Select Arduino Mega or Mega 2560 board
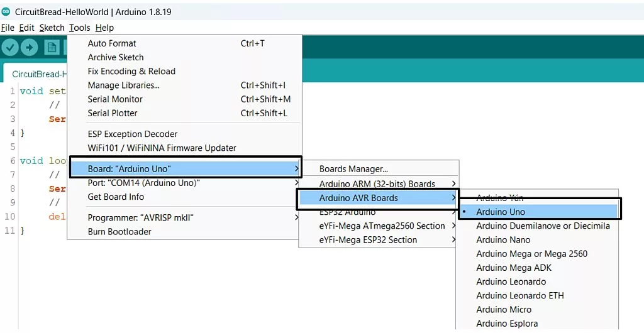Image resolution: width=644 pixels, height=333 pixels. (x=538, y=254)
